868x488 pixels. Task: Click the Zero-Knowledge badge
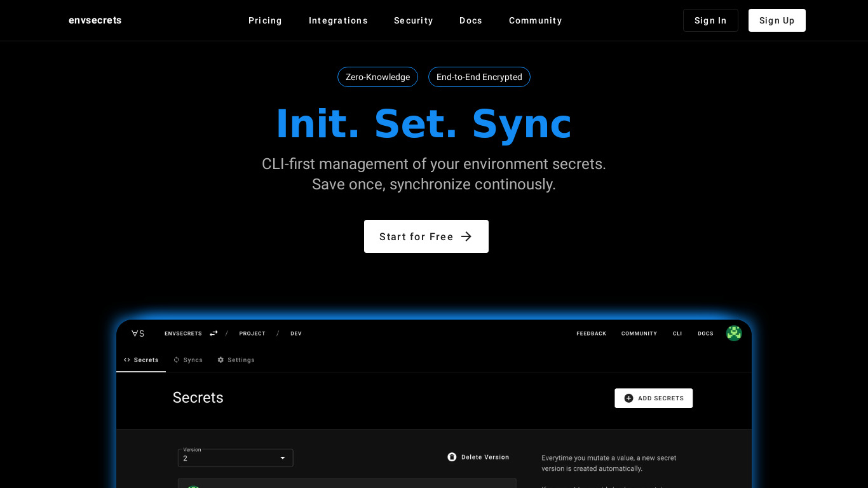tap(377, 77)
